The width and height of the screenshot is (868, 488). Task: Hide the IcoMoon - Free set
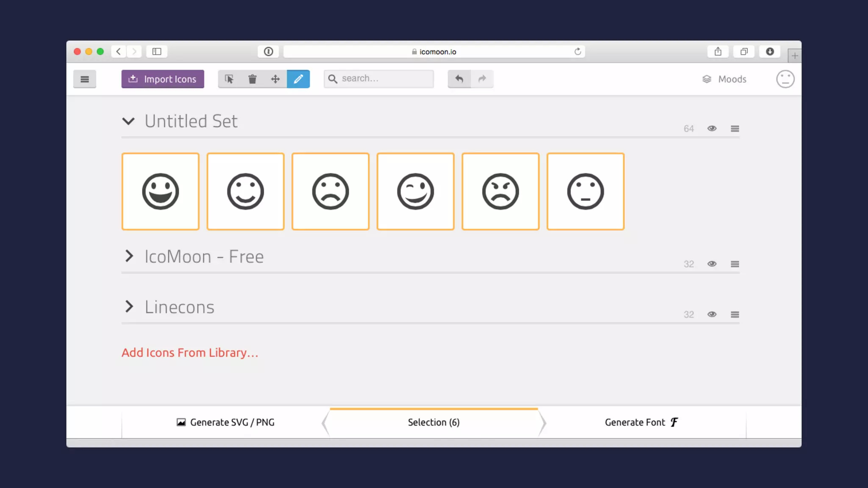coord(712,264)
